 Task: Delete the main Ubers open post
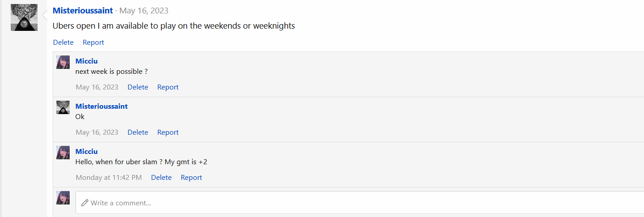pos(63,43)
